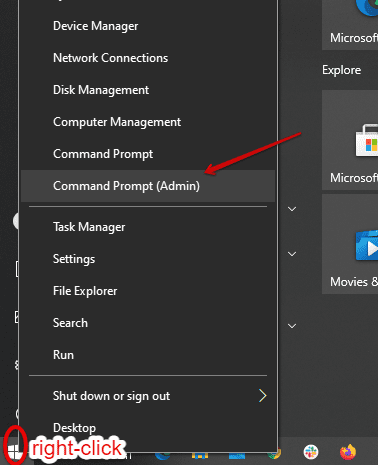Viewport: 378px width, 465px height.
Task: Launch File Explorer from menu
Action: pyautogui.click(x=148, y=291)
